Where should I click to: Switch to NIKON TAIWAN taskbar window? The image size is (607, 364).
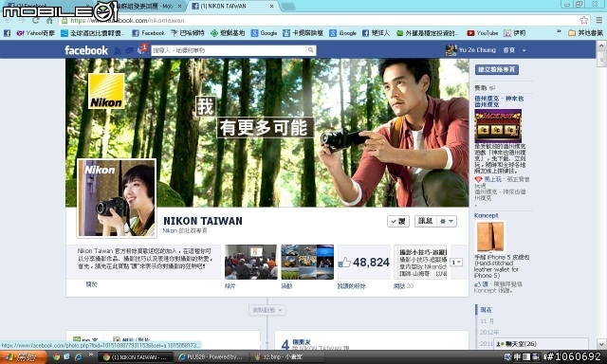[135, 357]
